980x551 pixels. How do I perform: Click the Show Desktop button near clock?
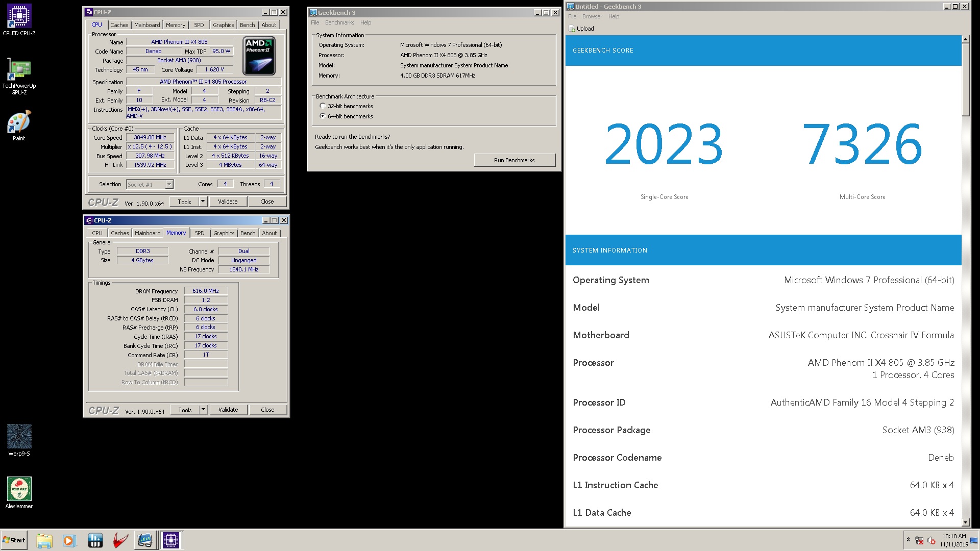(975, 540)
